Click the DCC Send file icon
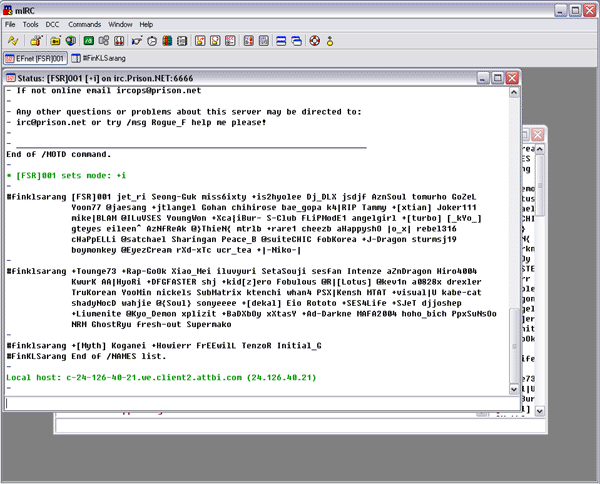 (x=200, y=41)
